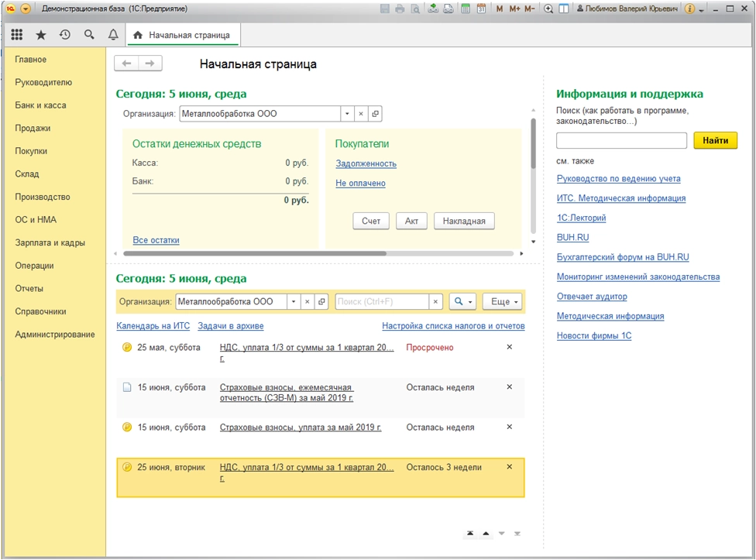Screen dimensions: 756x560
Task: Open Favorites star icon
Action: pyautogui.click(x=41, y=35)
